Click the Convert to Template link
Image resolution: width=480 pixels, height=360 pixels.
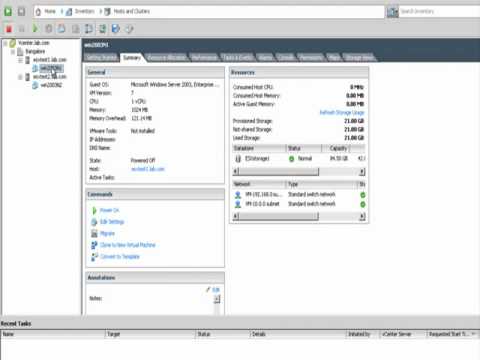[x=120, y=257]
